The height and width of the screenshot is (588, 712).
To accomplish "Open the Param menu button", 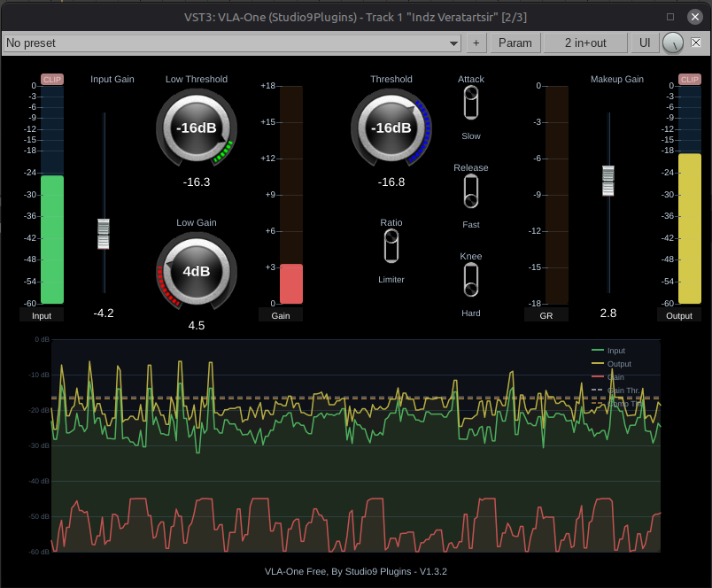I will 515,43.
